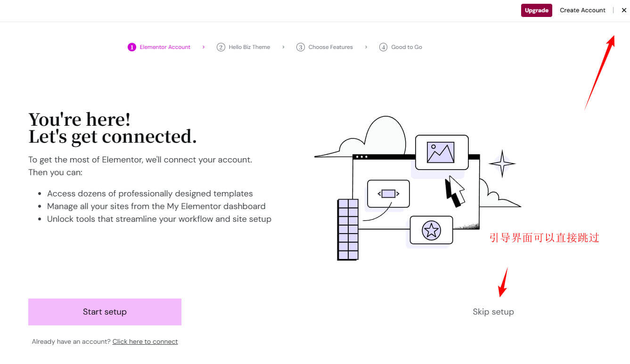This screenshot has height=364, width=630.
Task: Click the "Let's get connected" heading
Action: pyautogui.click(x=112, y=137)
